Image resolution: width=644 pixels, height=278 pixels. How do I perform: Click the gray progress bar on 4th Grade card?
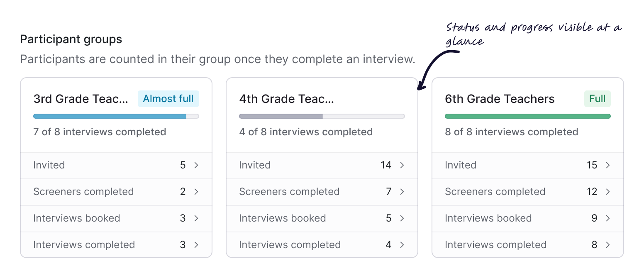pyautogui.click(x=282, y=116)
